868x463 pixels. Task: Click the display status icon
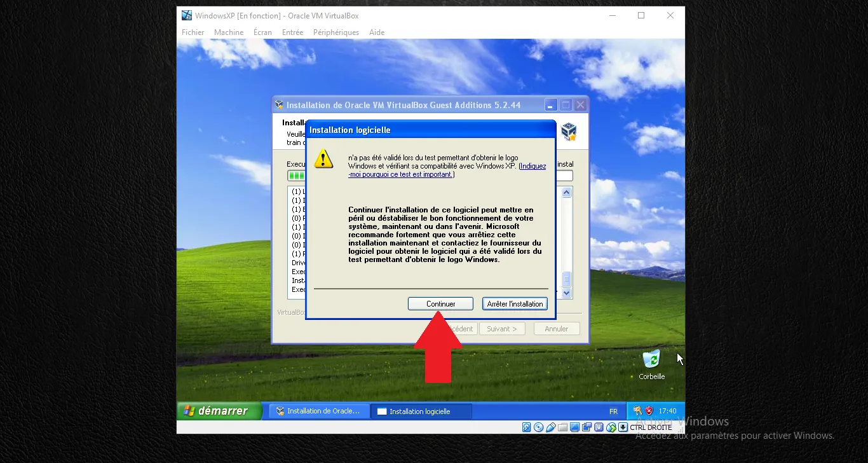pyautogui.click(x=574, y=427)
